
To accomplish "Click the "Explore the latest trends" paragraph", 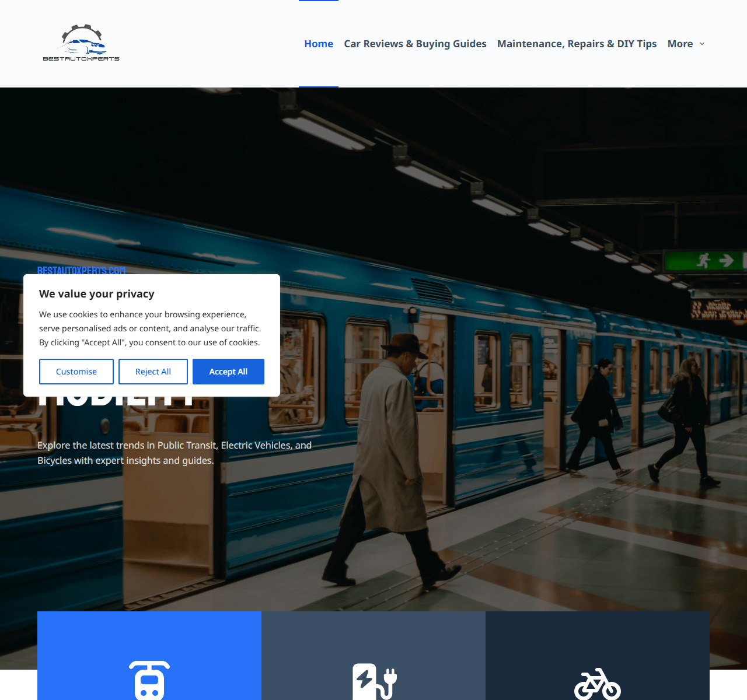I will point(174,453).
